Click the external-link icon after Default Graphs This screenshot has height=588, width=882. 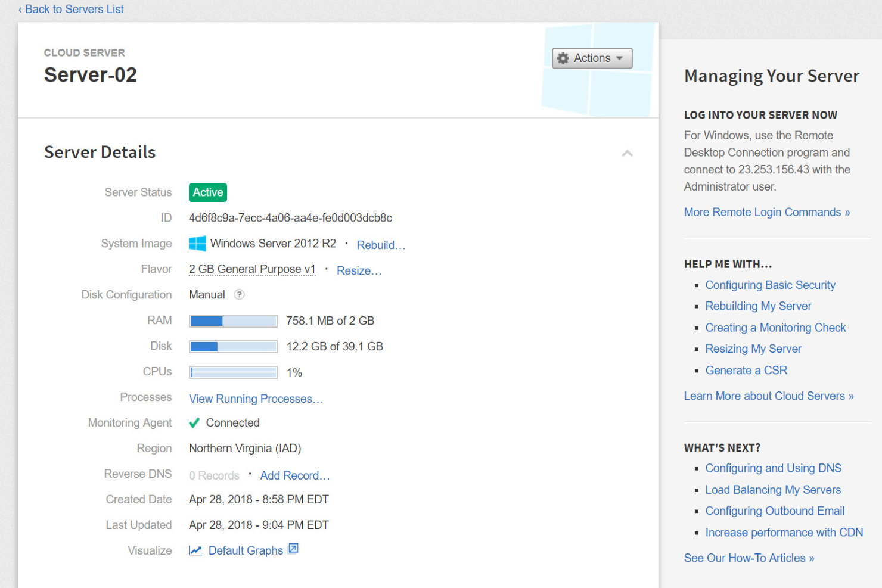[293, 549]
